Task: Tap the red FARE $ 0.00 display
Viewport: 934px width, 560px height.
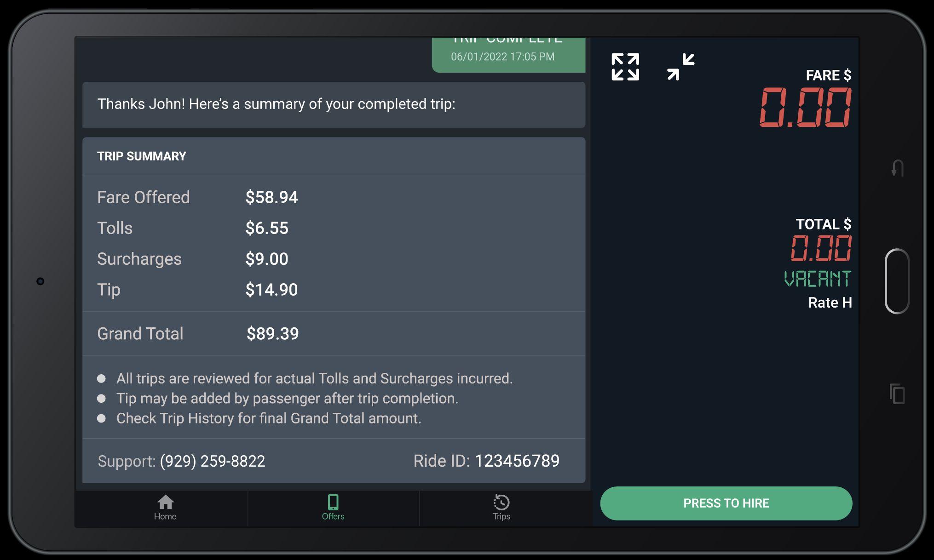Action: [805, 108]
